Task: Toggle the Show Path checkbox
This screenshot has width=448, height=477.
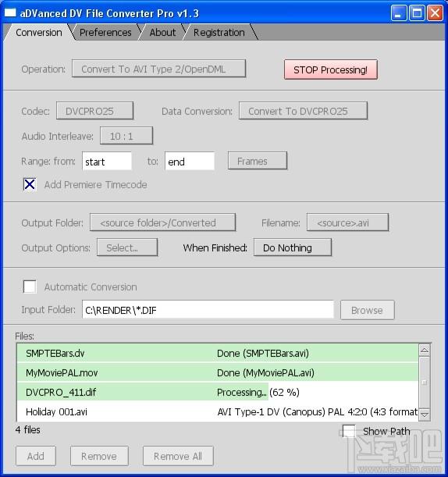Action: click(349, 431)
